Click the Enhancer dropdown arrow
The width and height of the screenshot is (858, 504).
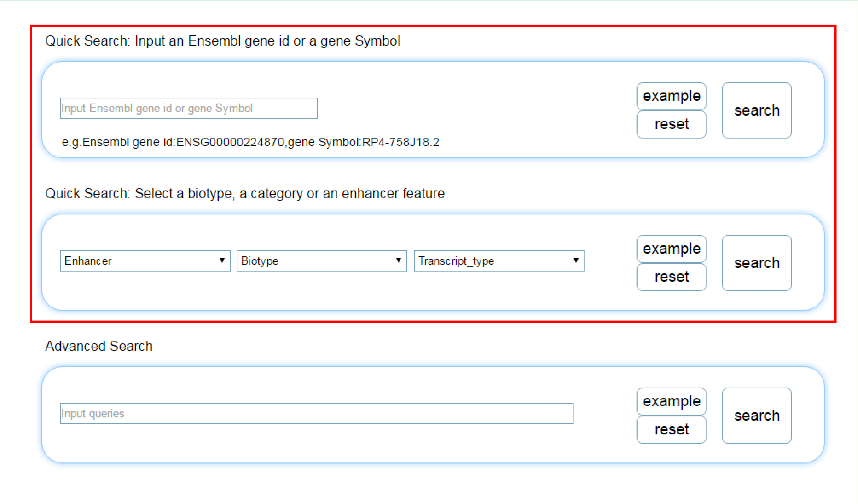tap(222, 260)
